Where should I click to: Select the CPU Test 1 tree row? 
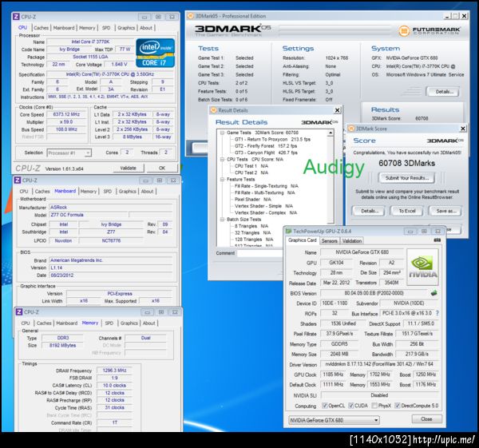click(x=251, y=166)
